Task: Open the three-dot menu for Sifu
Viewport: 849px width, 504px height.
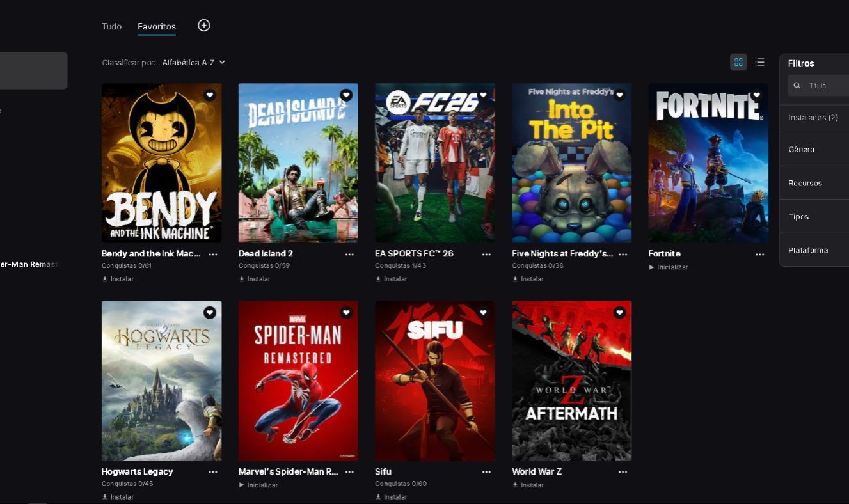Action: pos(486,472)
